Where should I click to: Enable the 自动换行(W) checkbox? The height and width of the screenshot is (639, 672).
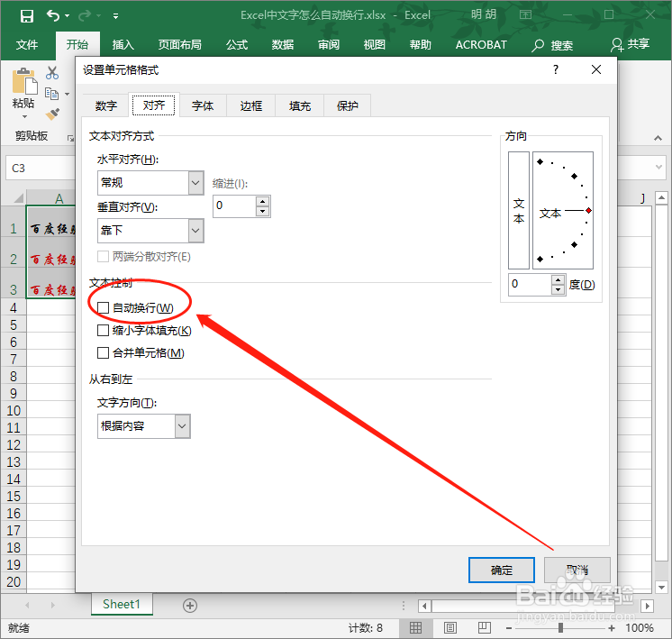[103, 307]
